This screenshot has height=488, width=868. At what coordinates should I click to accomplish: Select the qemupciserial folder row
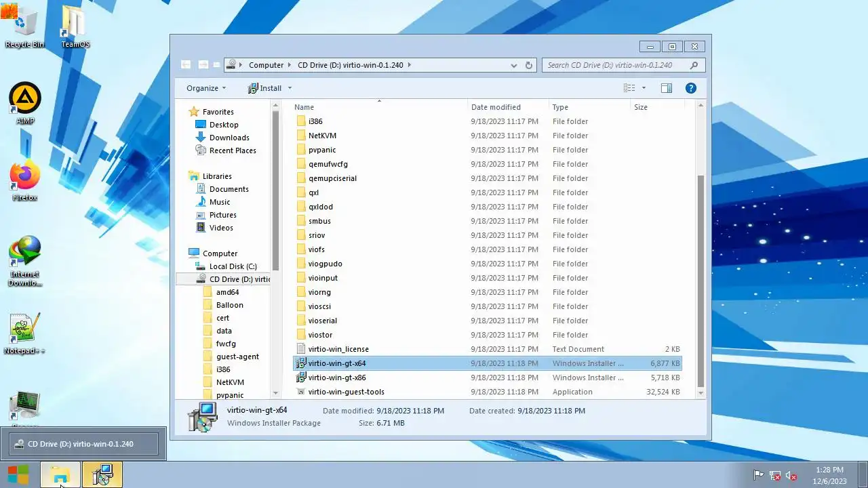click(x=487, y=178)
